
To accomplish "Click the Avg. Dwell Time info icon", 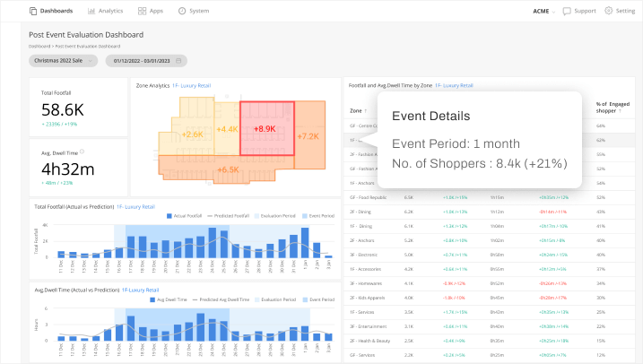I will [82, 152].
